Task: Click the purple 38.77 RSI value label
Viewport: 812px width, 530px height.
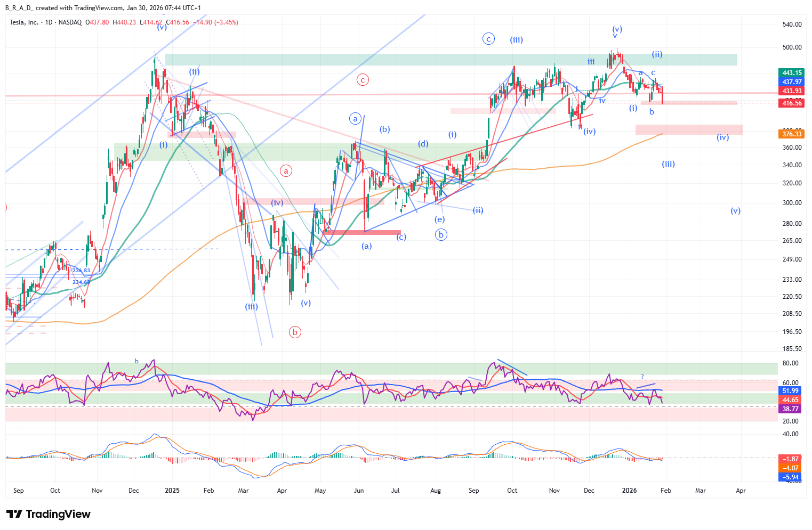Action: (791, 409)
